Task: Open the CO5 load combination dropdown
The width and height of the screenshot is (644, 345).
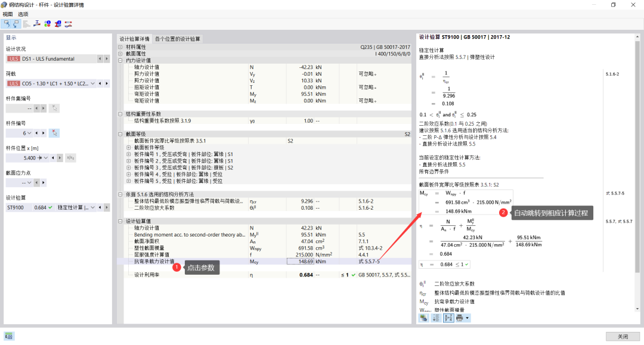Action: [93, 83]
